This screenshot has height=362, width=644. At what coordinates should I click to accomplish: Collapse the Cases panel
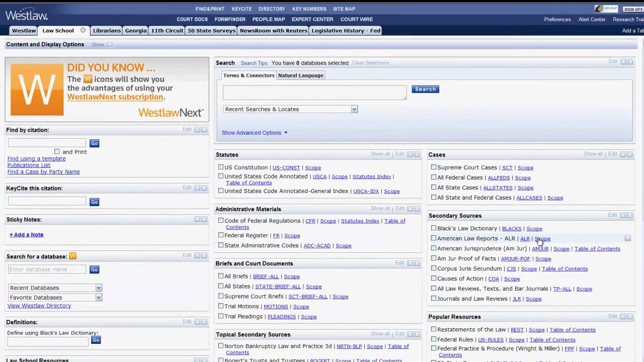[623, 154]
